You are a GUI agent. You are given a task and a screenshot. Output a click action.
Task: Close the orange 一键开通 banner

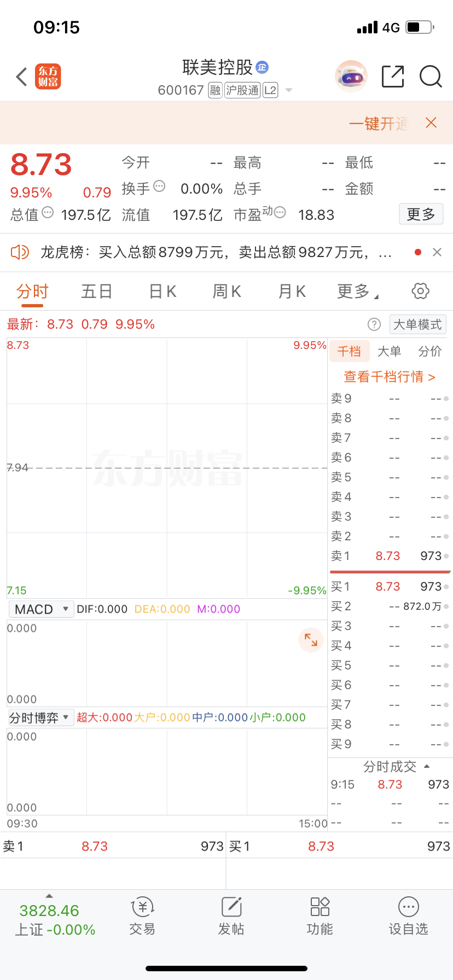click(431, 122)
